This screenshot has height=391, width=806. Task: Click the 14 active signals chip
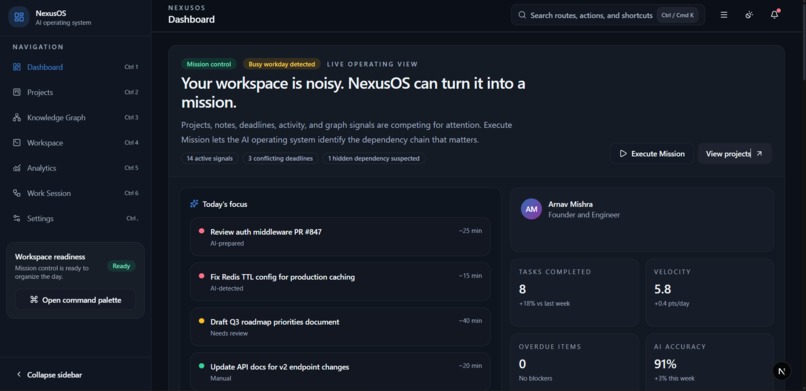(x=210, y=158)
